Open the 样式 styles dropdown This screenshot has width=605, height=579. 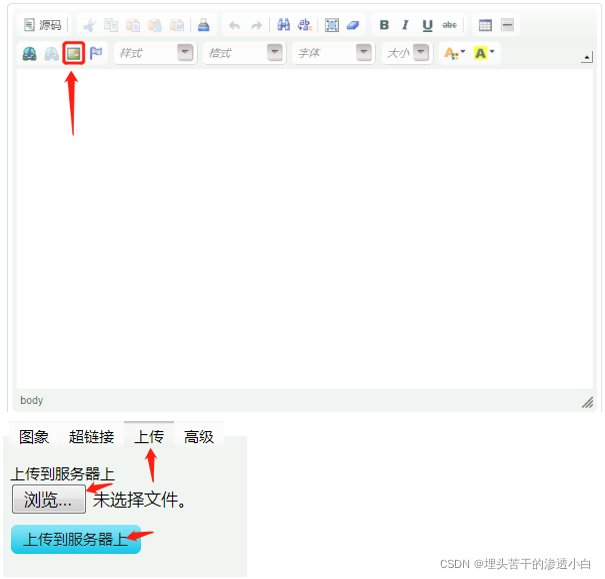click(x=155, y=53)
